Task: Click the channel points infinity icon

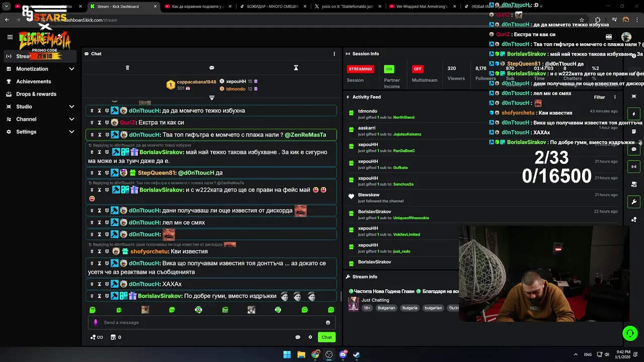Action: (97, 337)
